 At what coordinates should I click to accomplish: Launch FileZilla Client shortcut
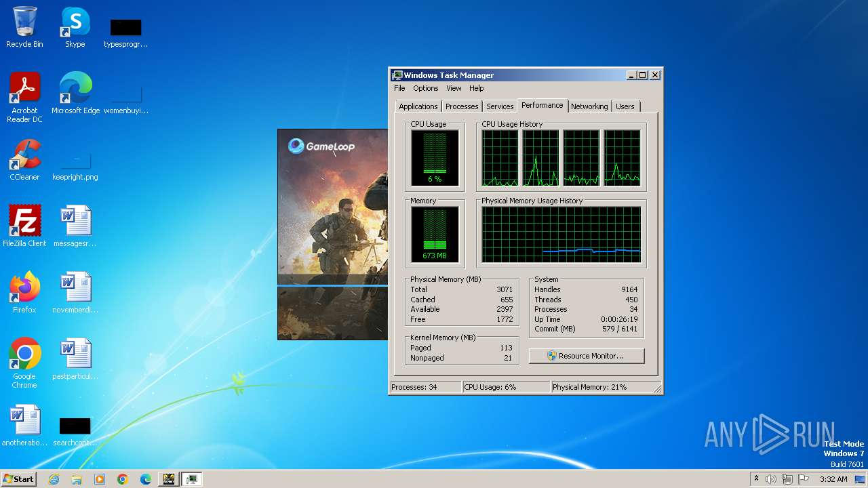[x=25, y=226]
